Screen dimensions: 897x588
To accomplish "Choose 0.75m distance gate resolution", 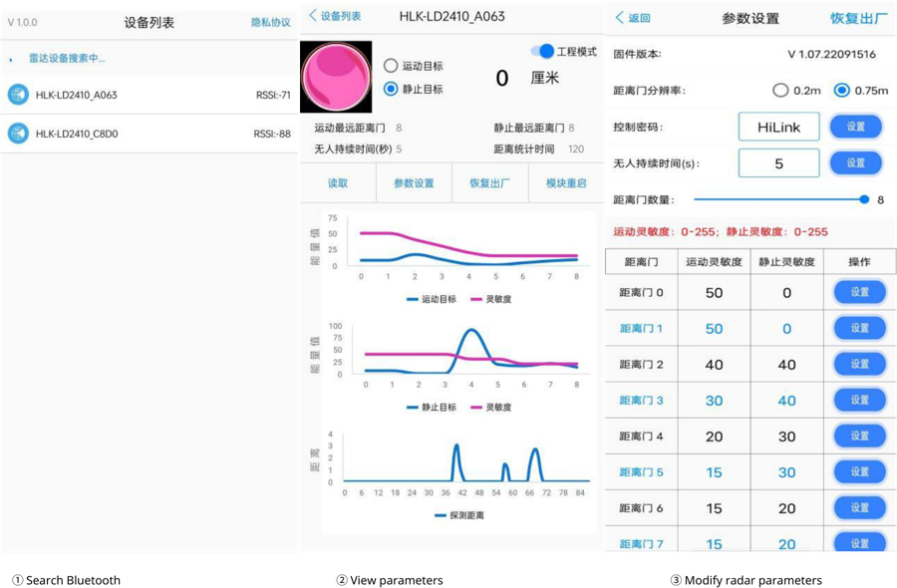I will click(841, 91).
